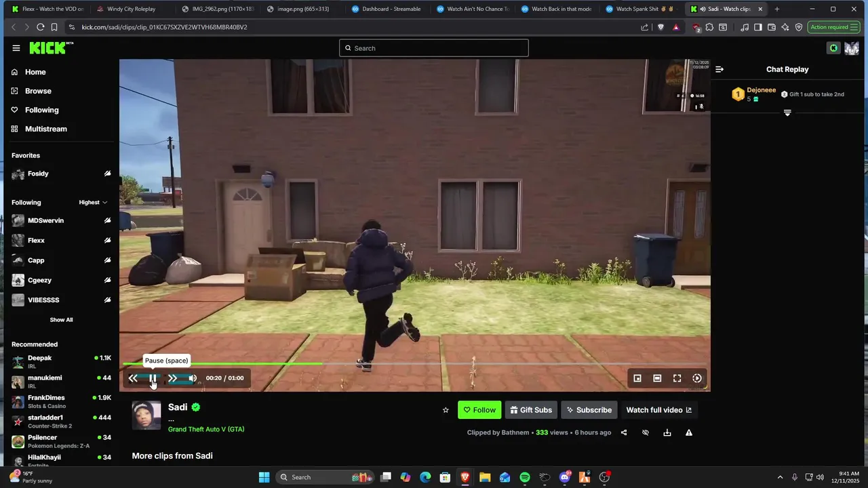Click the Subscribe button
This screenshot has width=868, height=488.
(589, 410)
